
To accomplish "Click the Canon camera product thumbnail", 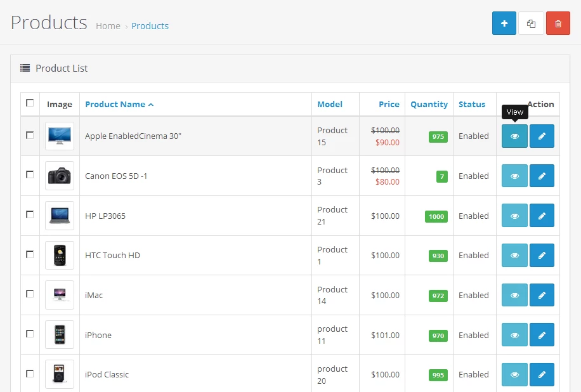I will [x=60, y=176].
